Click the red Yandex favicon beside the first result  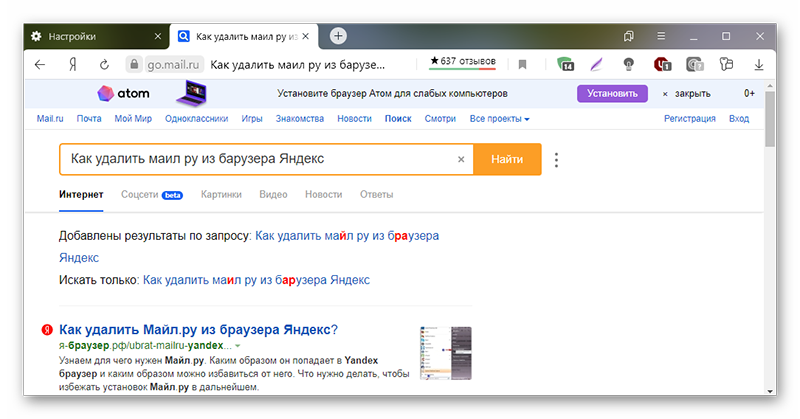tap(47, 330)
